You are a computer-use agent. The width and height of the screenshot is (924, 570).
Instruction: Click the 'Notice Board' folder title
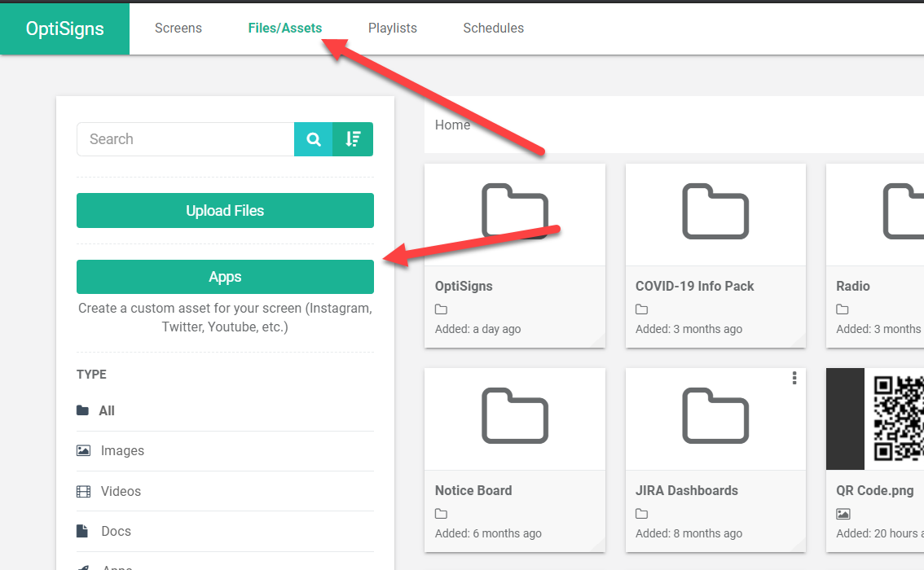[x=473, y=490]
